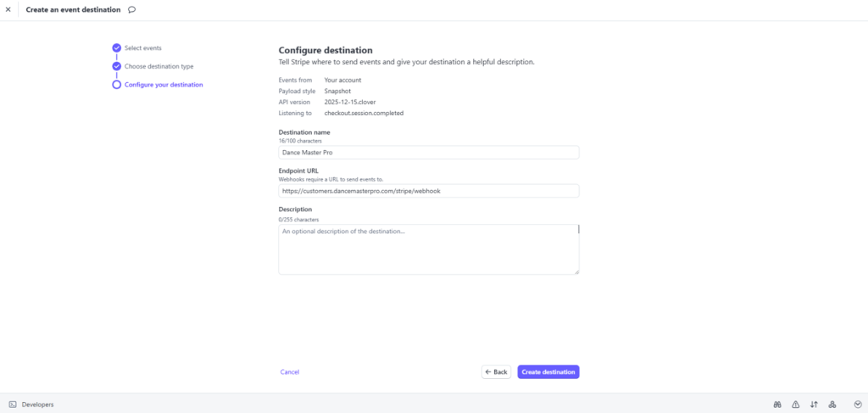Focus the Description text area

tap(428, 249)
